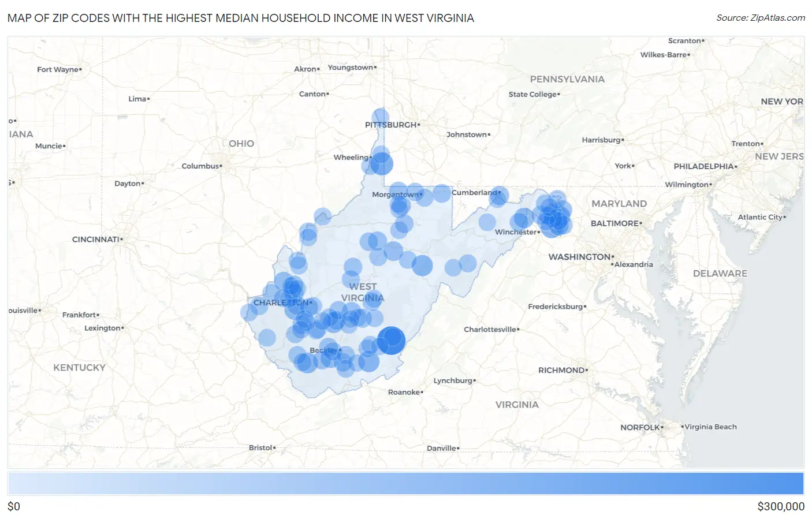Viewport: 812px width, 519px height.
Task: Click the Fort Wayne city label
Action: tap(58, 69)
